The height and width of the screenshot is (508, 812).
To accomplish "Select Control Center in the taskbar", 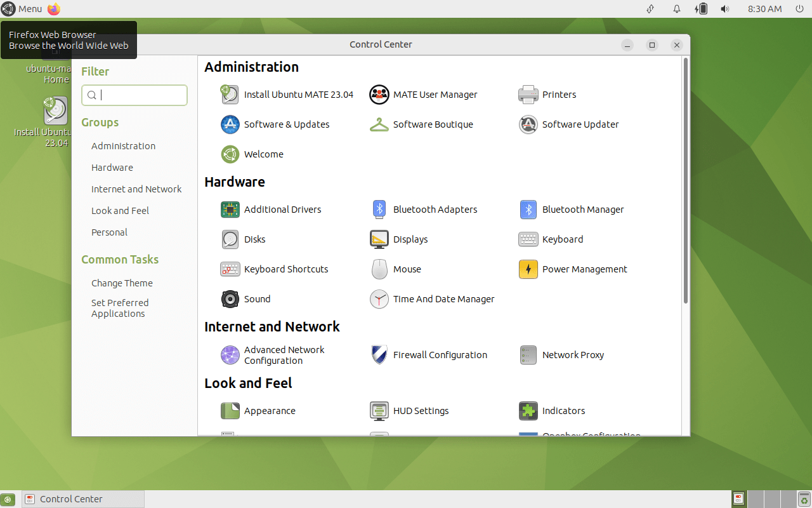I will 83,499.
